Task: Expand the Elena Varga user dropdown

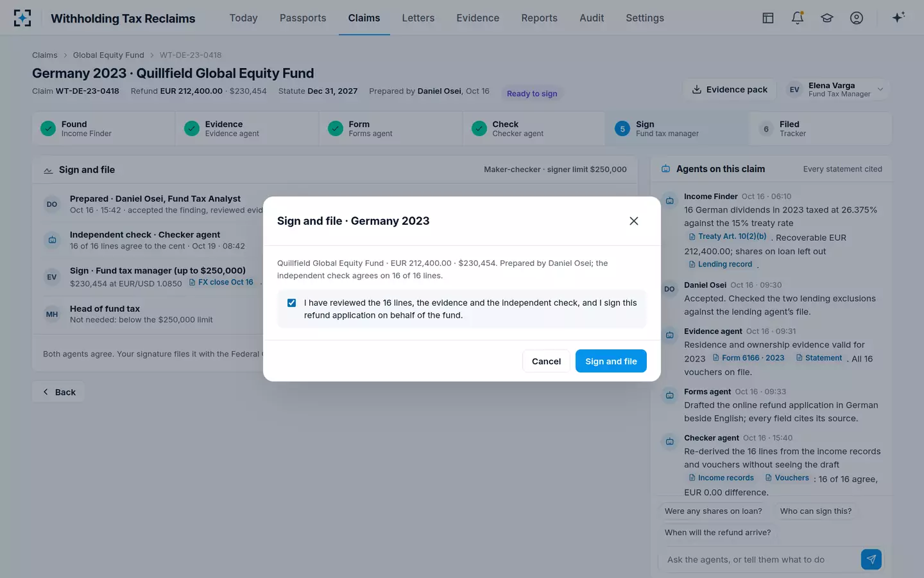Action: pyautogui.click(x=837, y=89)
